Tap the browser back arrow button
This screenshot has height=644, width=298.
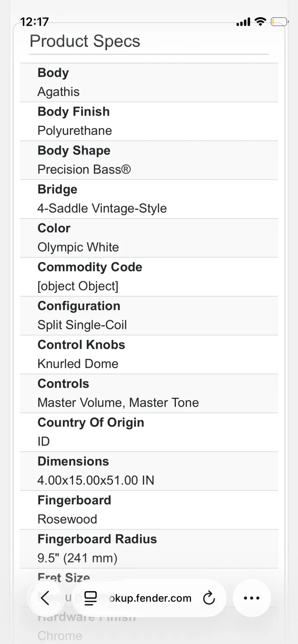pyautogui.click(x=46, y=598)
